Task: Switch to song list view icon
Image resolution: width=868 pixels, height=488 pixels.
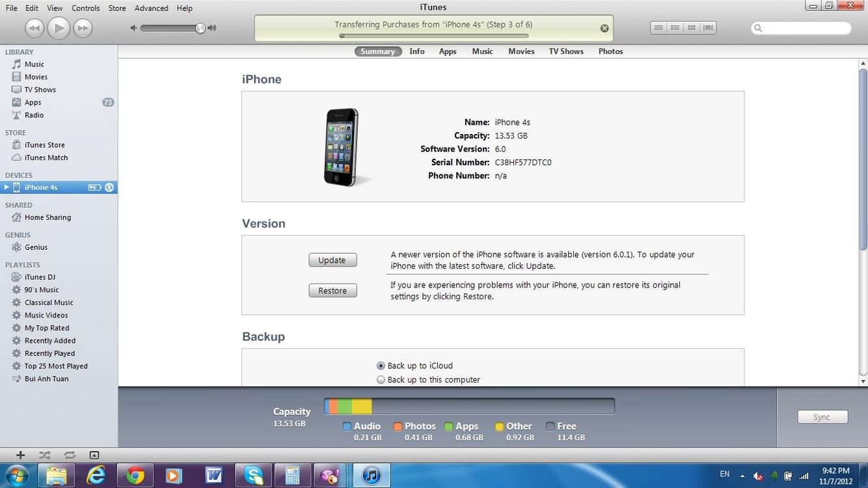Action: point(658,28)
